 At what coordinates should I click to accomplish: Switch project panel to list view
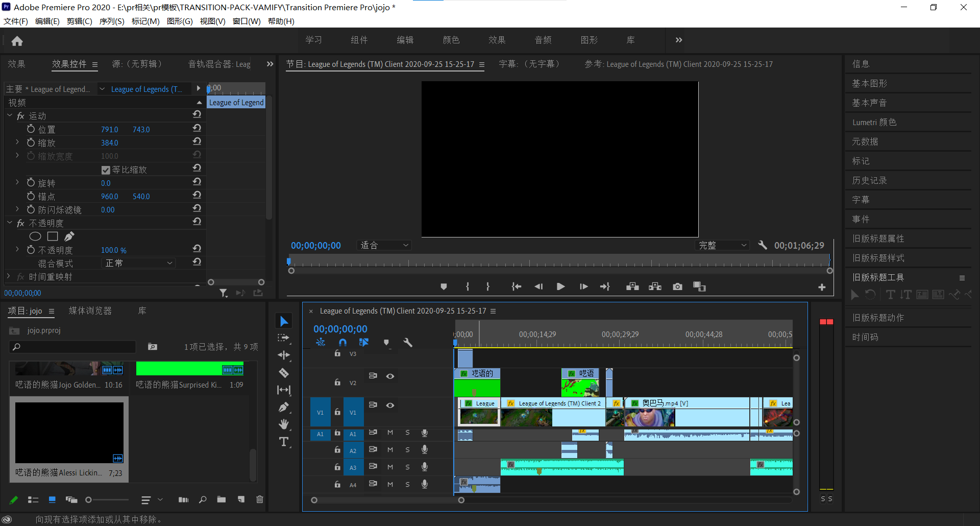point(33,499)
